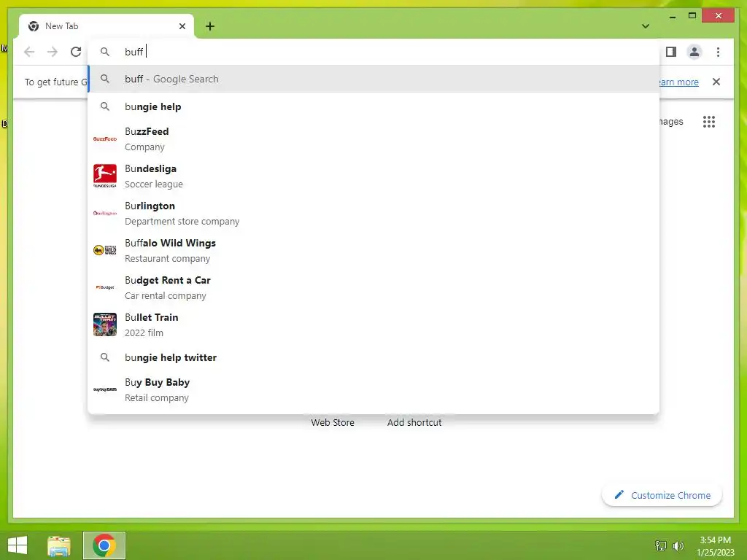Click in the address bar containing 'buff'
Screen dimensions: 747x560
click(373, 52)
